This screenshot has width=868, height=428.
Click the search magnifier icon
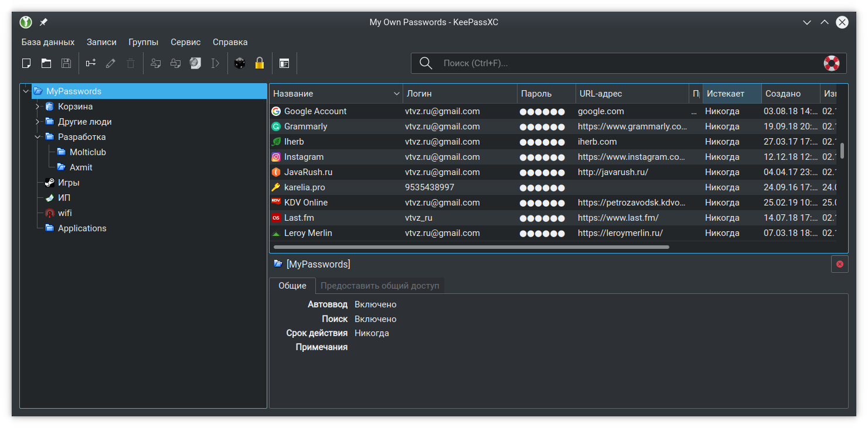coord(426,63)
